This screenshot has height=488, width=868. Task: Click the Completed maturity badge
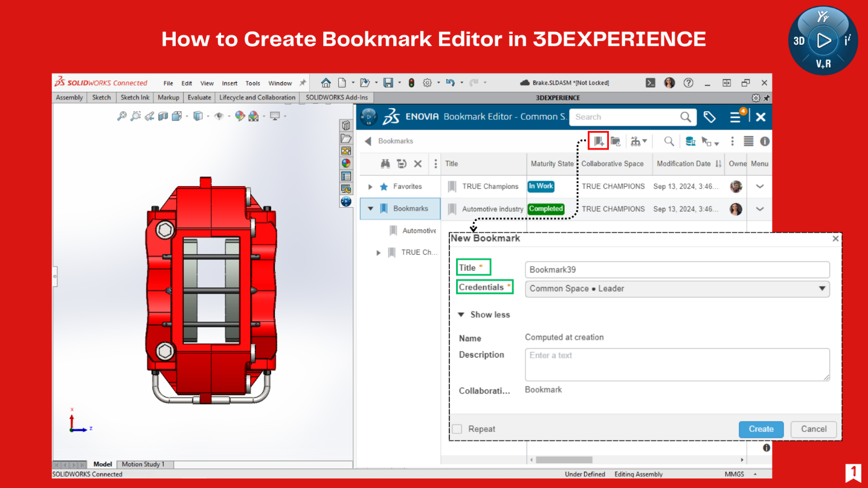click(546, 209)
